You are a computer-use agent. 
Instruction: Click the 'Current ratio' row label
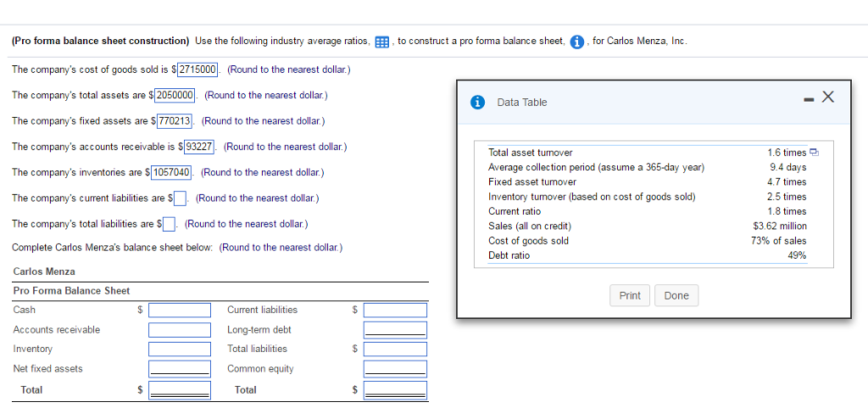(515, 211)
